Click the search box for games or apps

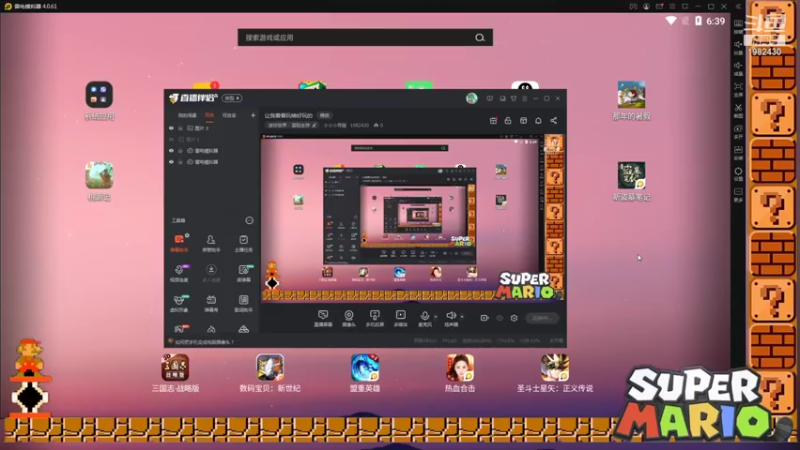coord(365,37)
